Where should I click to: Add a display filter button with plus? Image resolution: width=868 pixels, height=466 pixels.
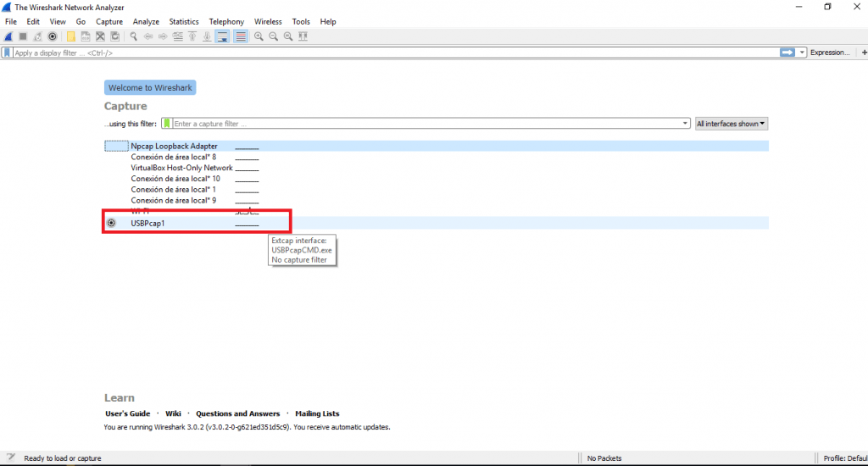point(864,53)
